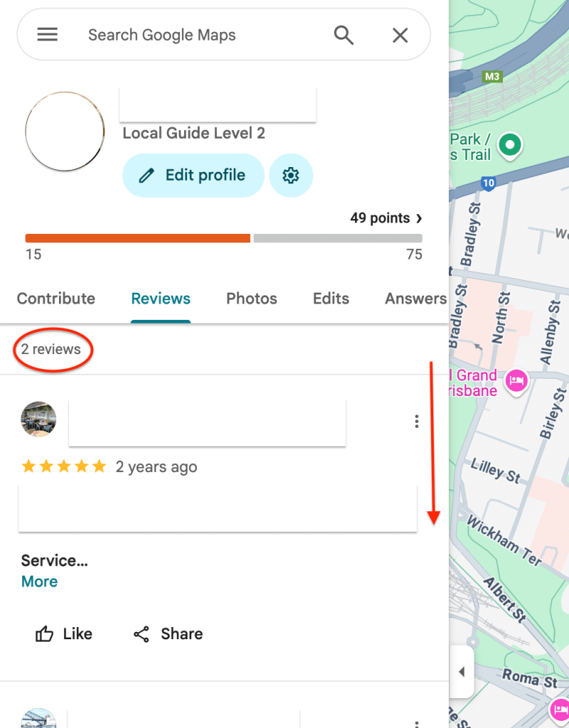Open the Edits tab

(x=331, y=299)
